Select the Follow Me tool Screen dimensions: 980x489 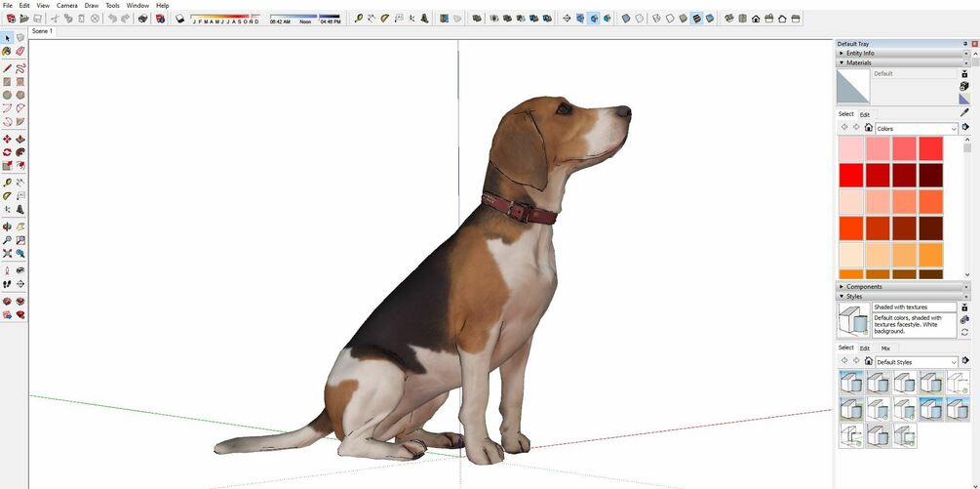pyautogui.click(x=20, y=152)
